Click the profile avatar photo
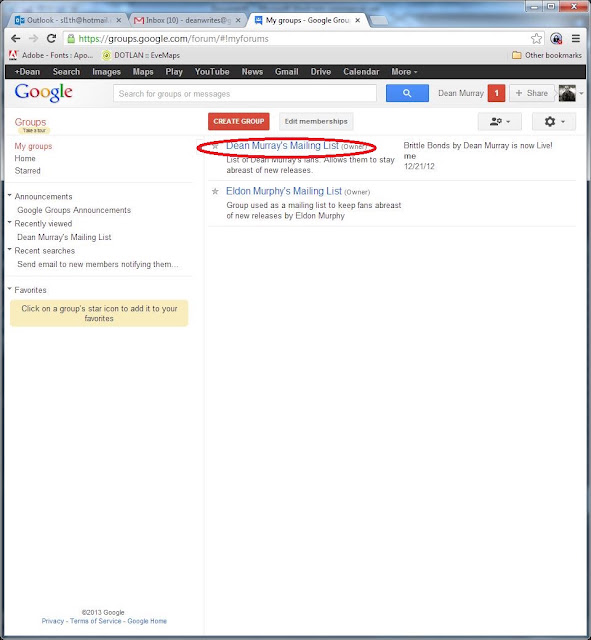The image size is (591, 640). 567,93
